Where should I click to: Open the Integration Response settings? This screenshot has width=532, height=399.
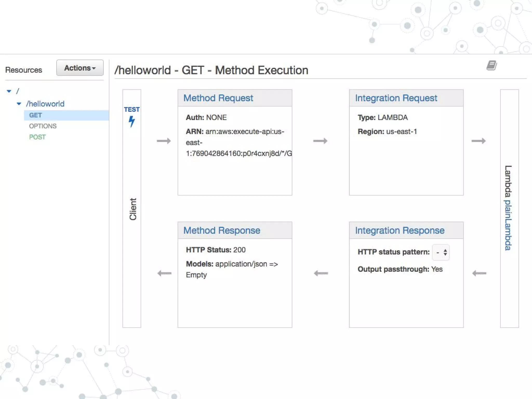pos(400,230)
